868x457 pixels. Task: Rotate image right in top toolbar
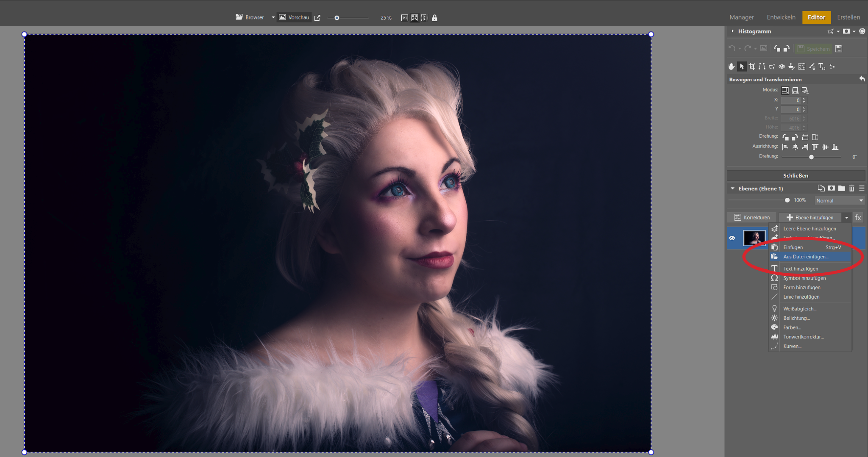787,48
